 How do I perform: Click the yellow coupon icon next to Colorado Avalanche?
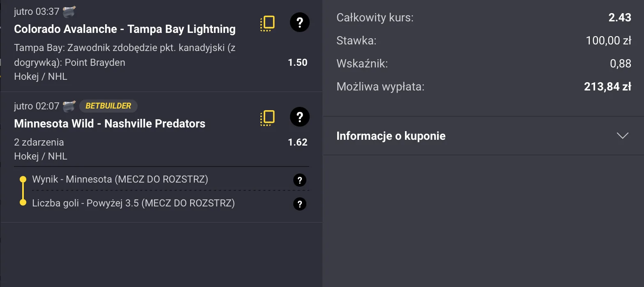tap(267, 23)
